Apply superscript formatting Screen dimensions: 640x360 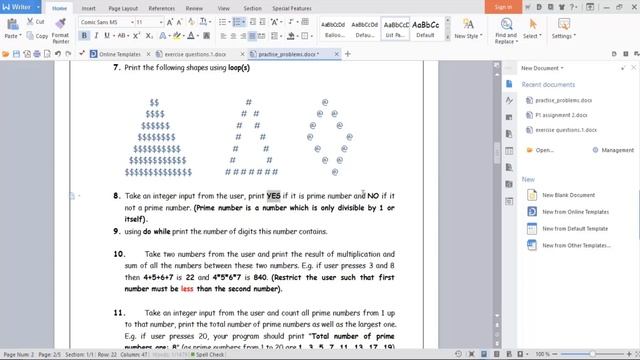136,36
